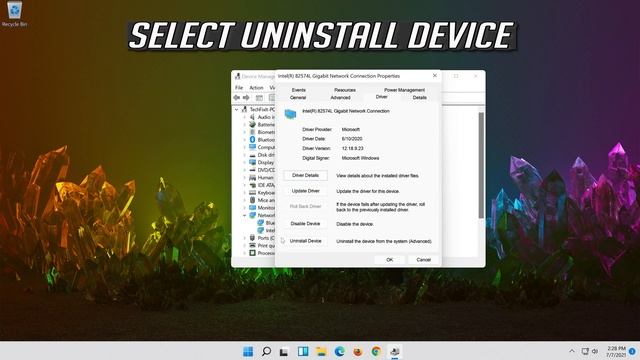Click the Device Manager vertical scrollbar

point(481,165)
